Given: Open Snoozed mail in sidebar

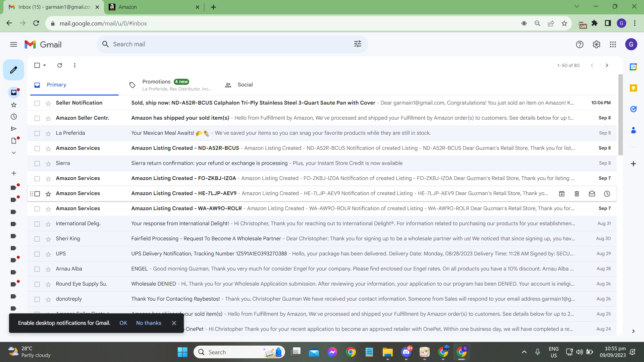Looking at the screenshot, I should pyautogui.click(x=14, y=117).
